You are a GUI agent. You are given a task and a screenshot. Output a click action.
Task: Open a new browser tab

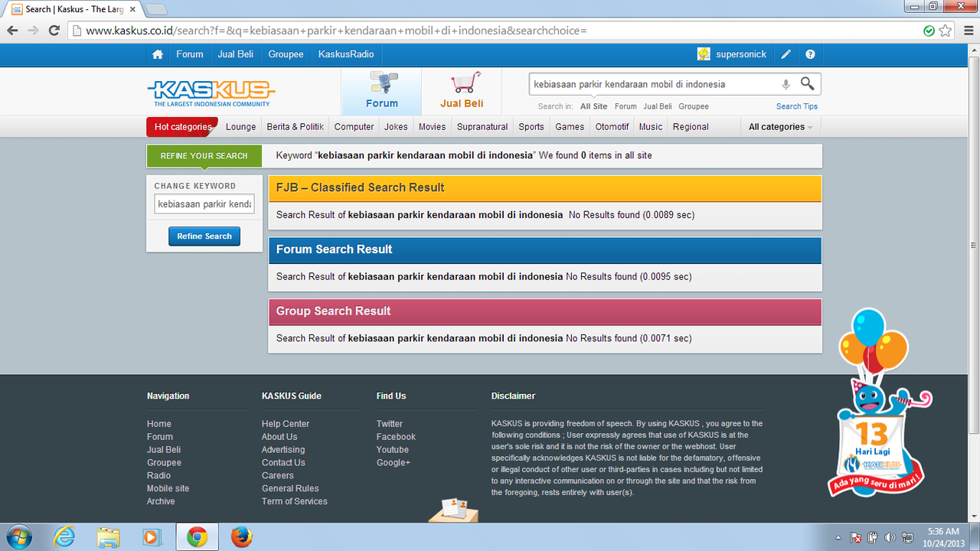[x=156, y=9]
